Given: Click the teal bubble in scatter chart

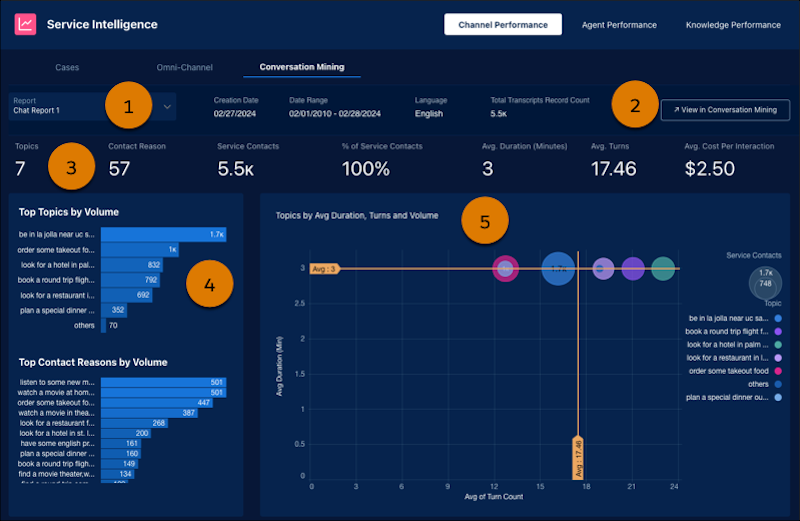Looking at the screenshot, I should click(663, 268).
